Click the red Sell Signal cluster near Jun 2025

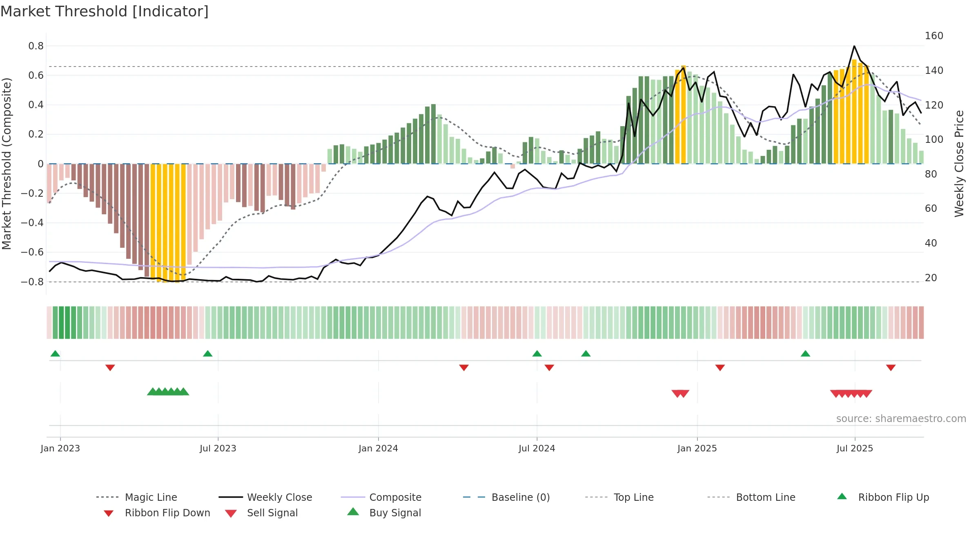click(851, 394)
